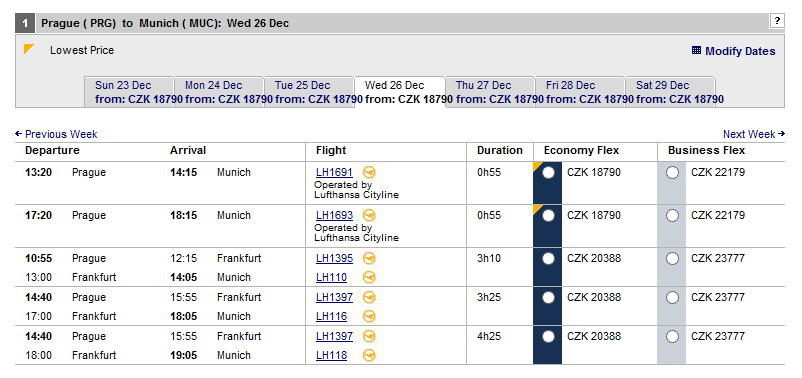Viewport: 802px width, 378px height.
Task: Select Business Flex for the 17:20 flight
Action: click(x=673, y=216)
